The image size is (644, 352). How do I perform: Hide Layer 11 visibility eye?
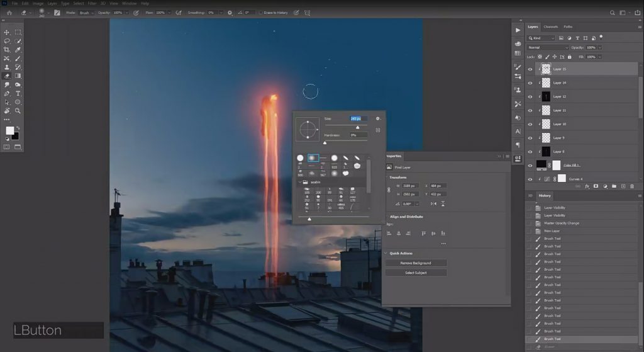tap(530, 111)
